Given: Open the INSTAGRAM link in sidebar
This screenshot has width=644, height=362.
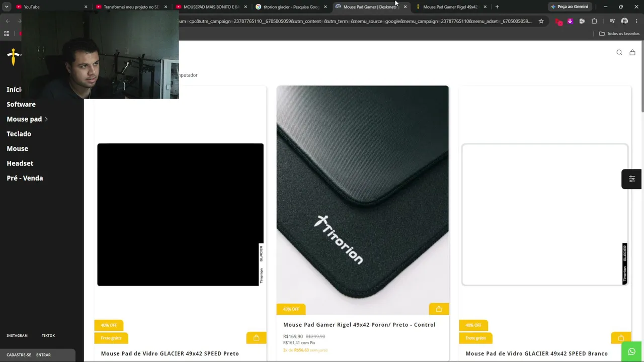Looking at the screenshot, I should coord(17,335).
